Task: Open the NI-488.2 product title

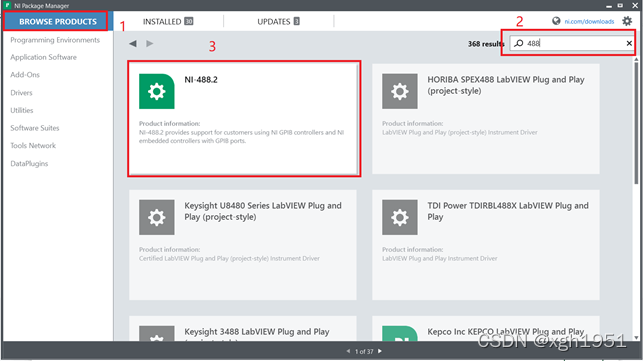Action: [201, 80]
